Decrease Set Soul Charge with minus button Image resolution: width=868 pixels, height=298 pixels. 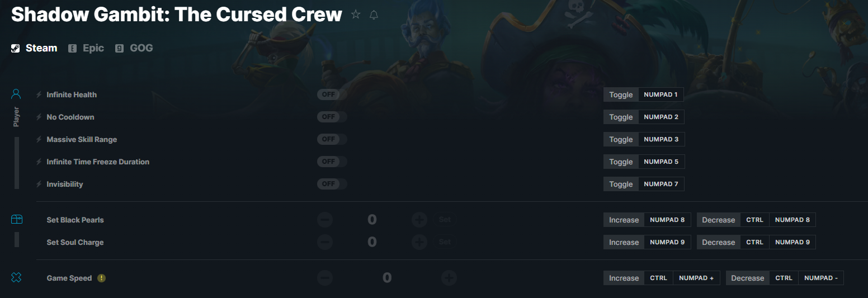click(325, 242)
